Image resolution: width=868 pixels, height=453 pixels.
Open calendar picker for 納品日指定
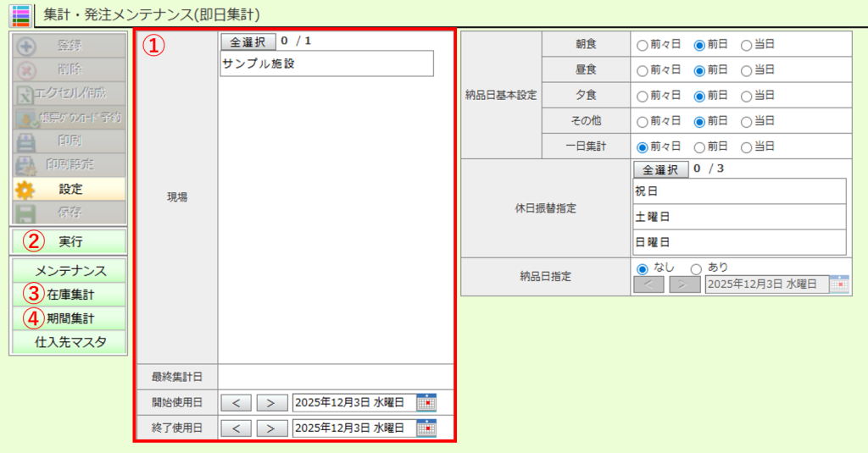click(x=839, y=285)
